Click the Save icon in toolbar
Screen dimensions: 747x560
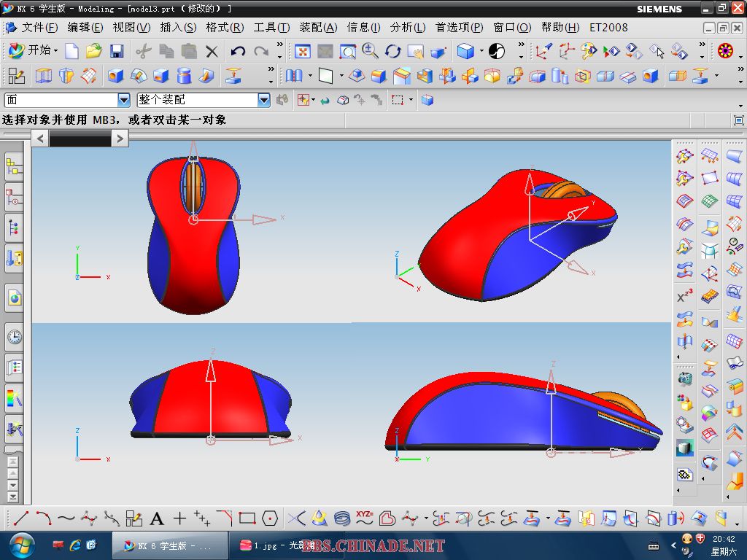point(117,51)
